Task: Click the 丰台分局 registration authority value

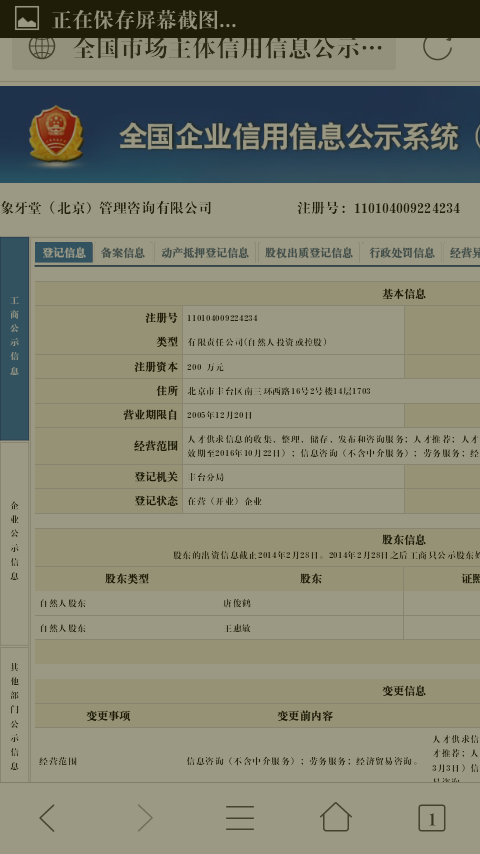Action: pos(206,477)
